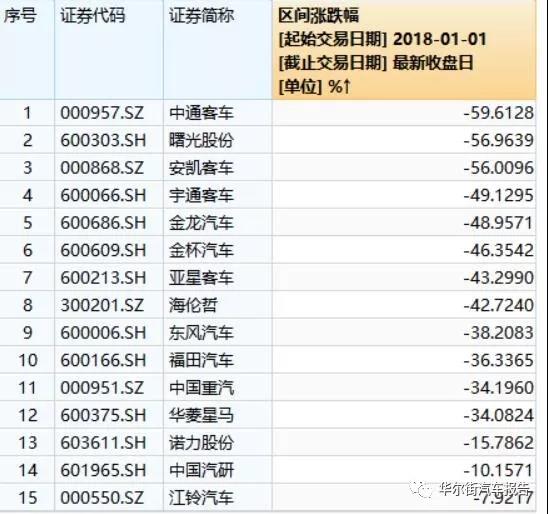Click stock name 金龙汽车
Viewport: 548px width, 514px height.
pyautogui.click(x=201, y=223)
